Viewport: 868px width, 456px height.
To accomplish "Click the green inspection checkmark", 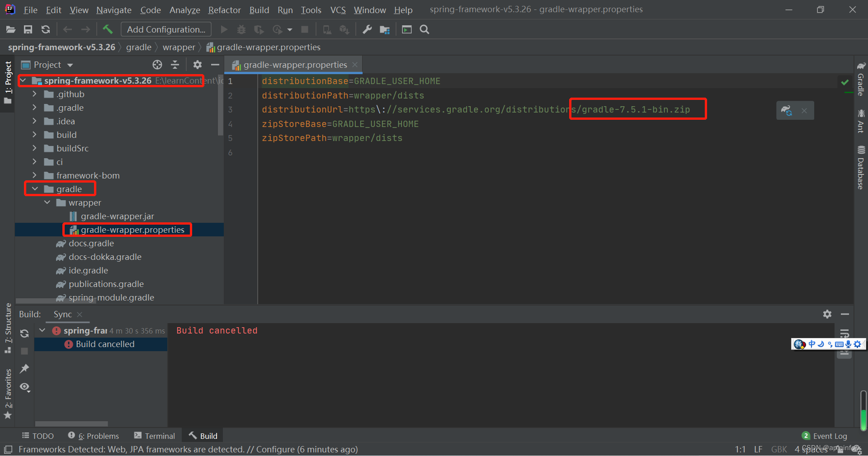I will pos(844,82).
